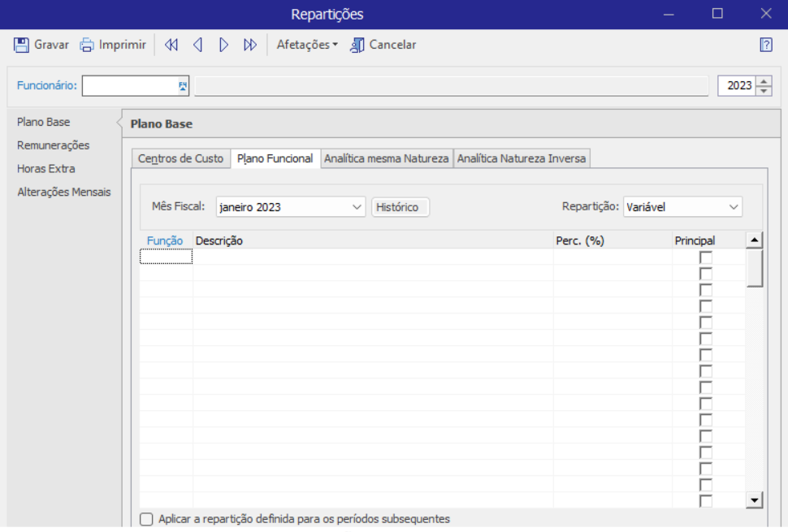The image size is (788, 532).
Task: Select the Analítica Natureza Inversa tab
Action: tap(521, 159)
